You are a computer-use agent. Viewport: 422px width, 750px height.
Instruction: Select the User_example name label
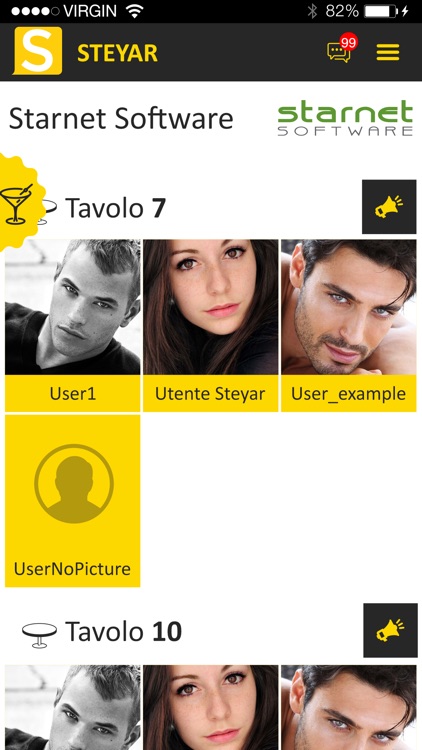pyautogui.click(x=348, y=394)
